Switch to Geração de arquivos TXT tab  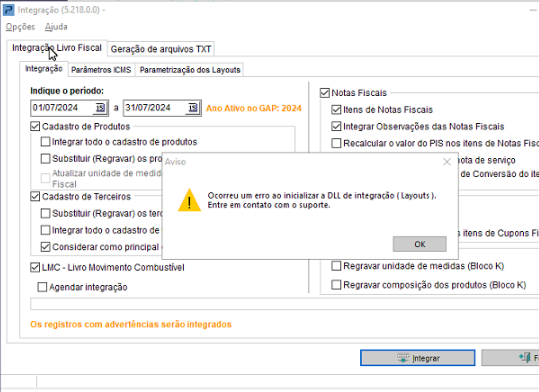[161, 49]
